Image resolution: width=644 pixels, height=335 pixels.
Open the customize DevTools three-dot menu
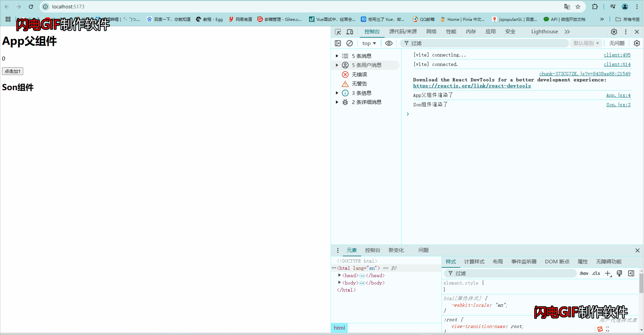coord(626,32)
